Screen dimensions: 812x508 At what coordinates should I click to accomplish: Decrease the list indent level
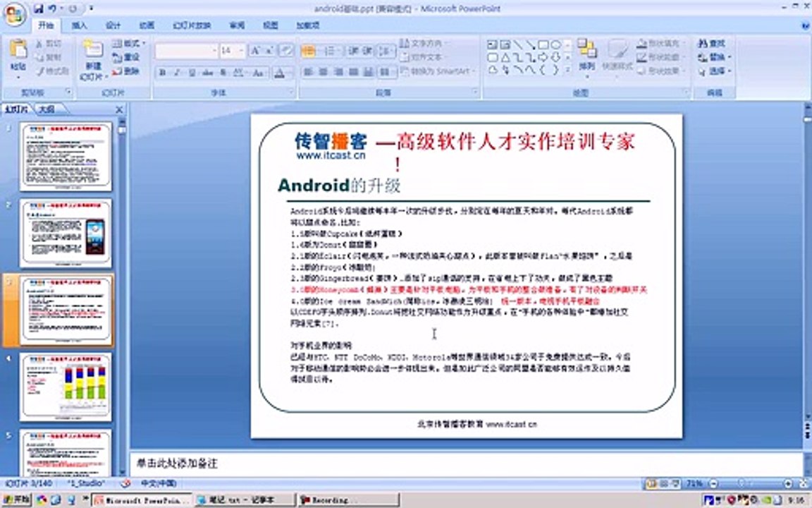click(353, 50)
